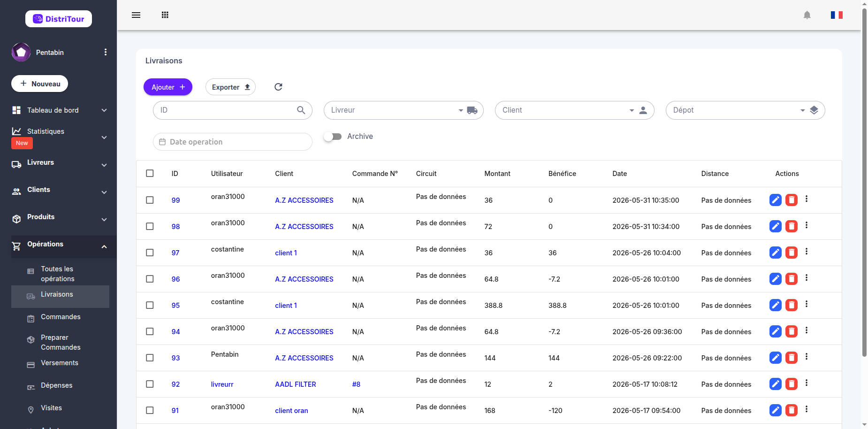The image size is (868, 429).
Task: Open the notifications bell
Action: pyautogui.click(x=807, y=15)
